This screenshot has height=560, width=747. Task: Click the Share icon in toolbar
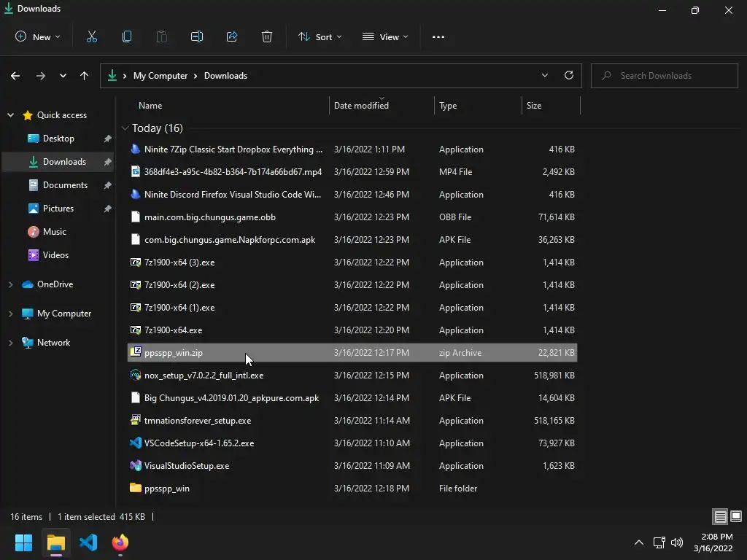(232, 36)
